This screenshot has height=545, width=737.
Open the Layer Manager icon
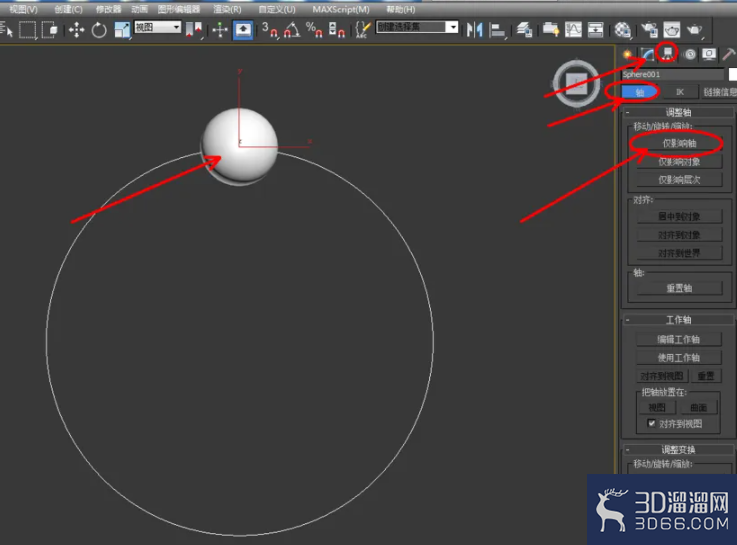click(x=524, y=30)
